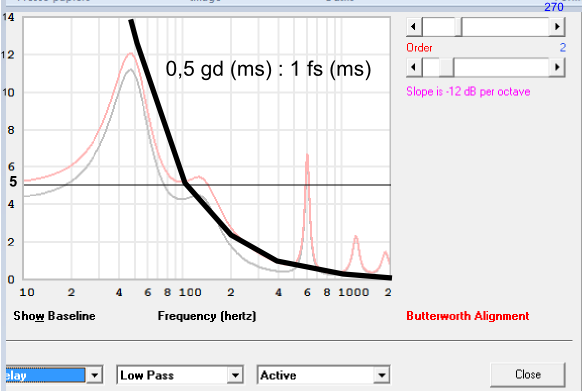Screen dimensions: 582x391
Task: Increase filter Order with right arrow
Action: (557, 68)
